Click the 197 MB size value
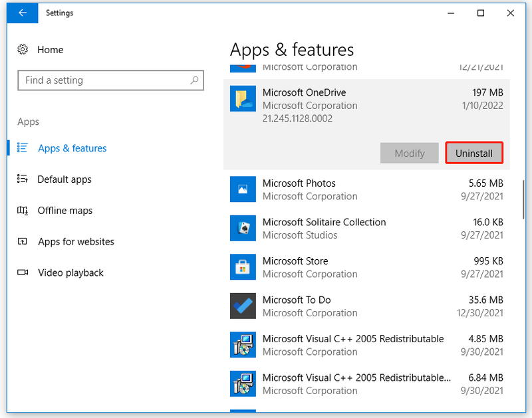 tap(487, 92)
